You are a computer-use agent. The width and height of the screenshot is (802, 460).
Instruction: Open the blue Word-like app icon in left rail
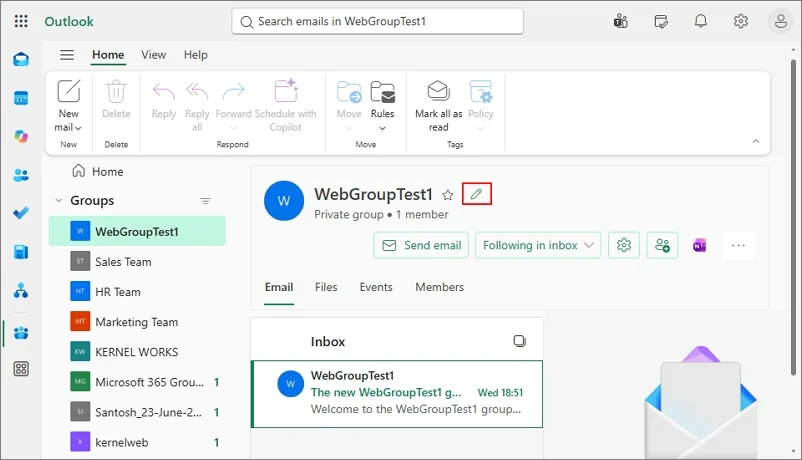pos(21,252)
